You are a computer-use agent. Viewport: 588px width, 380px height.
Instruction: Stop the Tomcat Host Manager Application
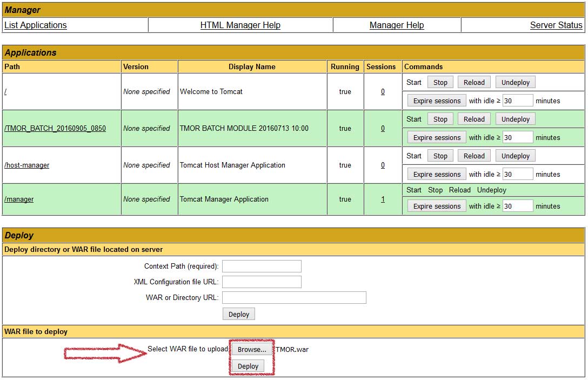click(x=440, y=156)
